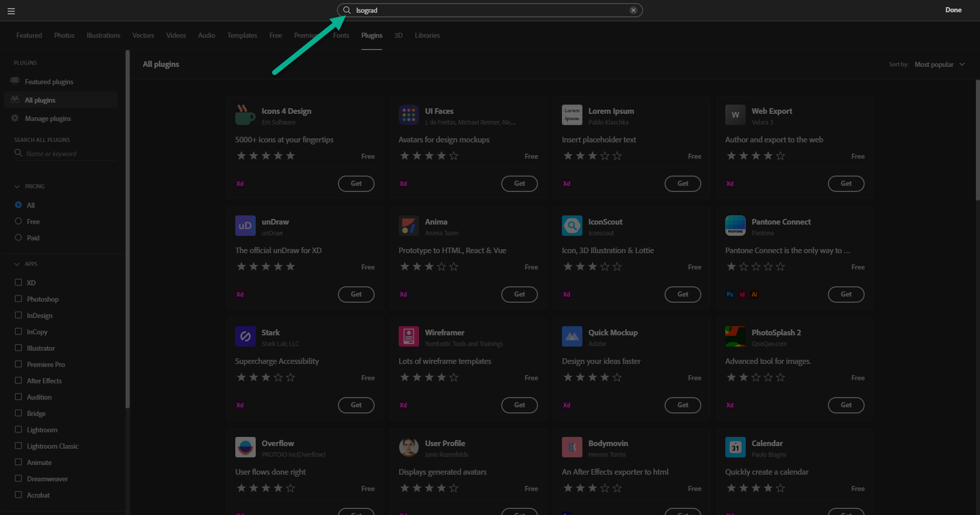980x515 pixels.
Task: Open the UI Faces plugin icon
Action: pyautogui.click(x=409, y=115)
